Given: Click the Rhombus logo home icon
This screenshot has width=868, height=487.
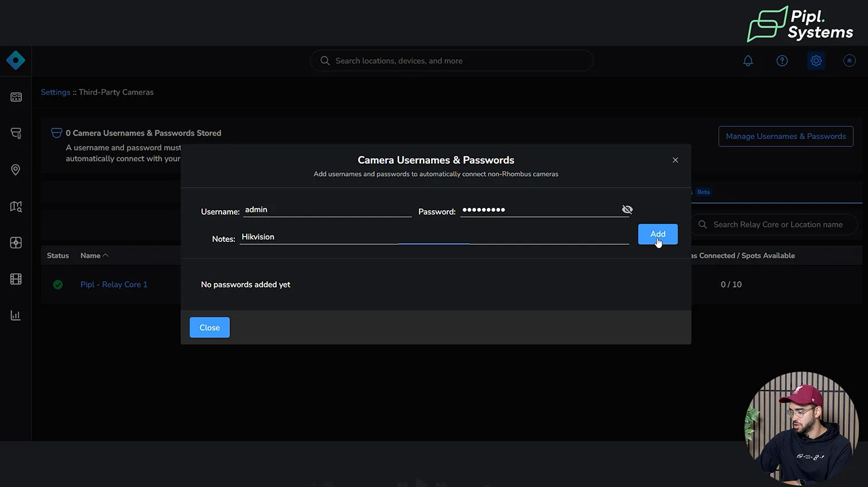Looking at the screenshot, I should click(15, 60).
